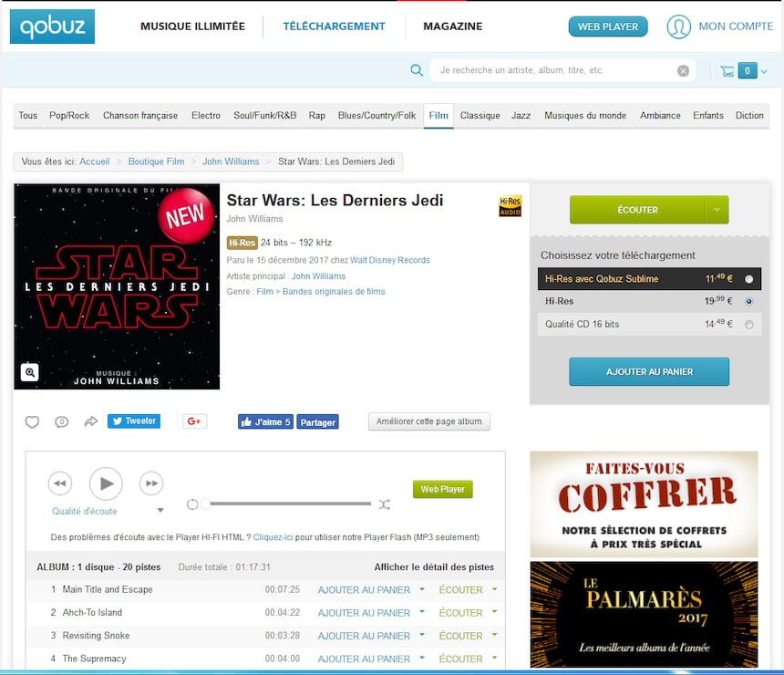Expand Écouter arrow for Ahch-To Island
Viewport: 784px width, 675px height.
coord(494,612)
